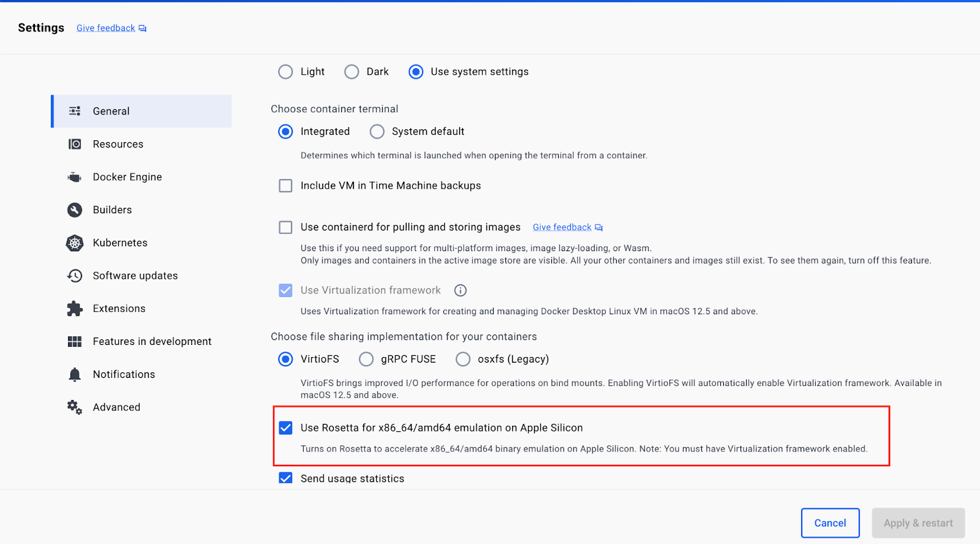Click the Features in development grid icon
Screen dimensions: 980x544
[74, 342]
